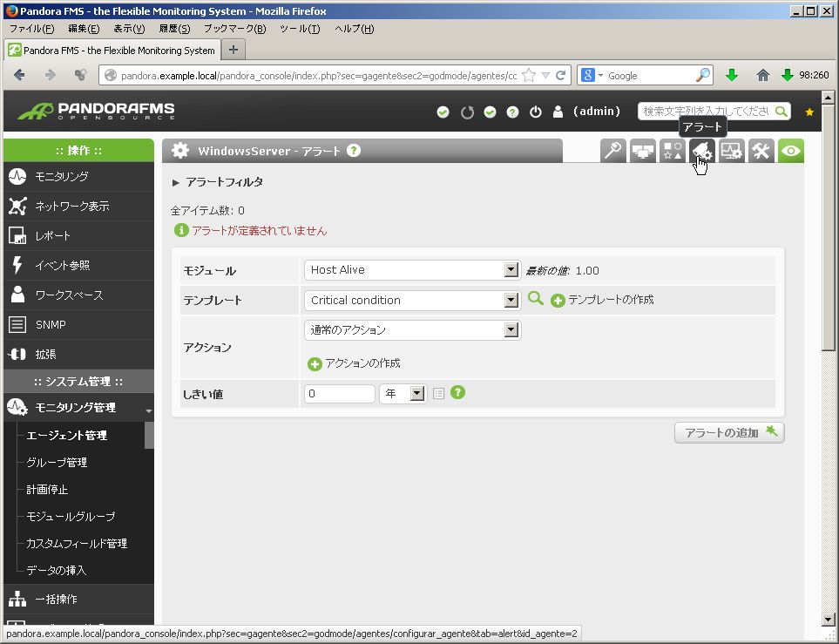Select カスタムフィールド管理 submenu item
839x644 pixels.
click(77, 544)
